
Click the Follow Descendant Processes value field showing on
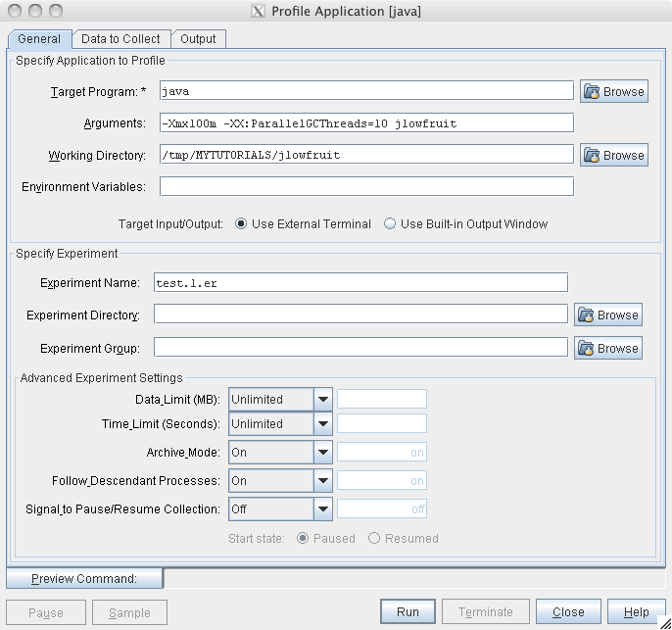coord(382,480)
